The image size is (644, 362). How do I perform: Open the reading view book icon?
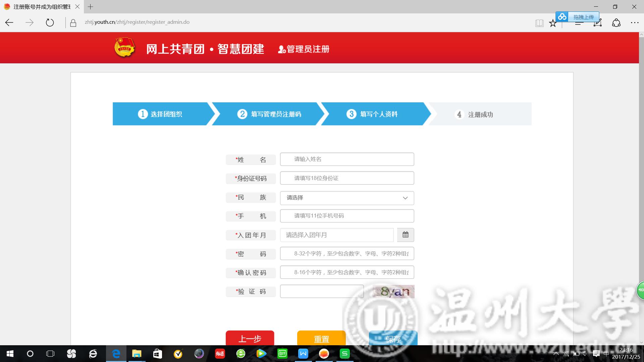[539, 23]
